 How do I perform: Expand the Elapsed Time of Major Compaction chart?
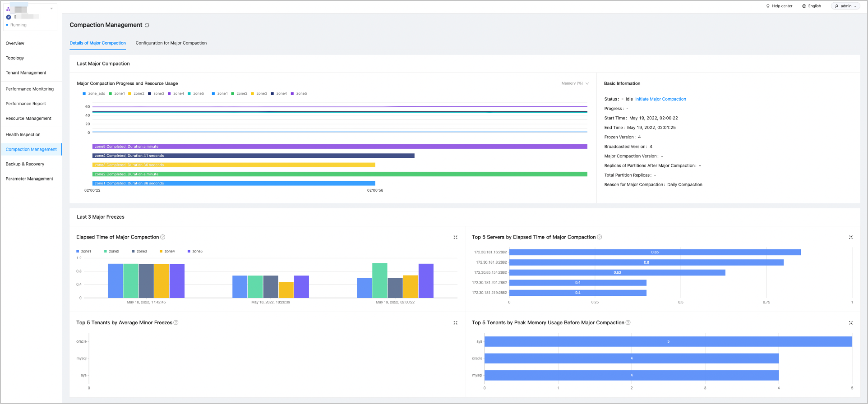455,237
